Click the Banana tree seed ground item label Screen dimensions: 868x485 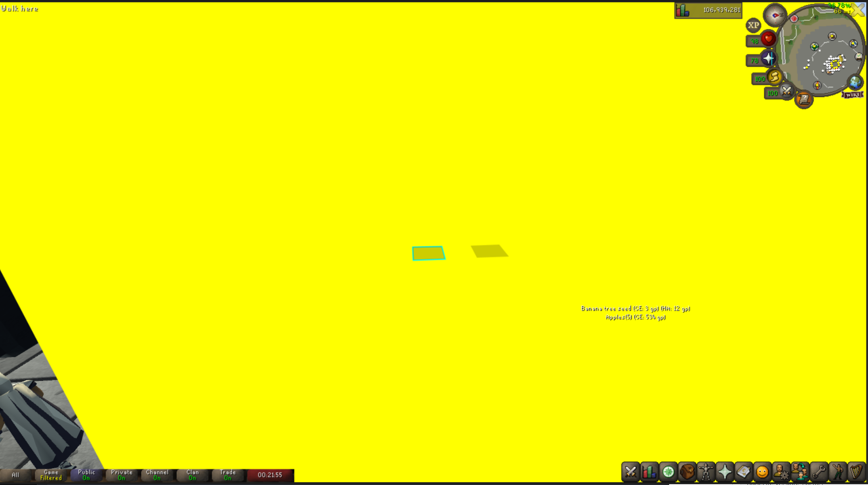[x=636, y=308]
